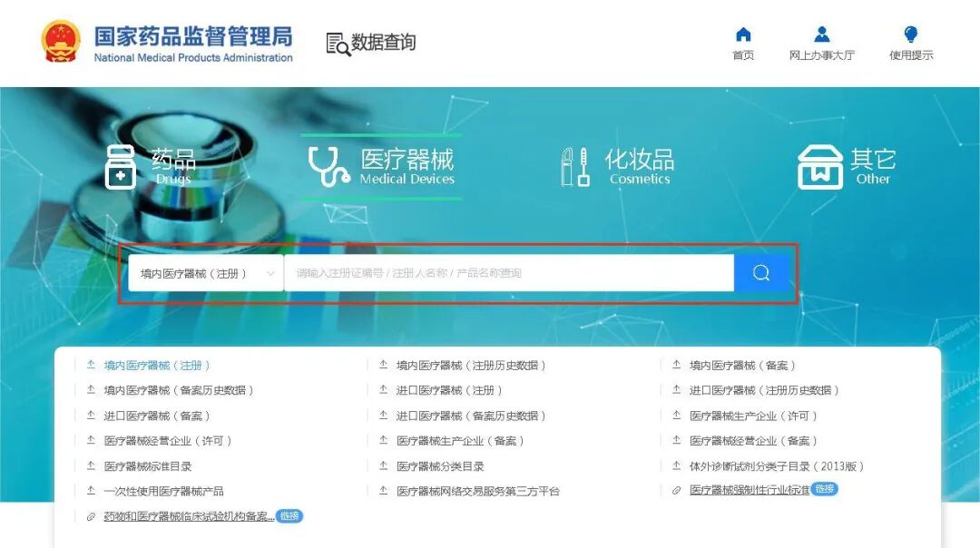The width and height of the screenshot is (980, 548).
Task: Expand the dropdown chevron beside the search category
Action: click(269, 272)
